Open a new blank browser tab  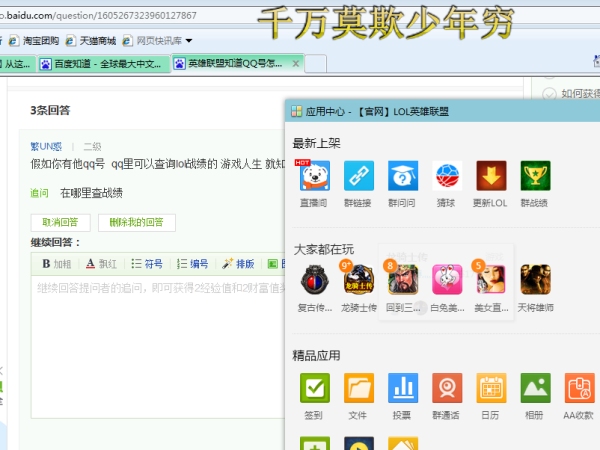[x=315, y=64]
